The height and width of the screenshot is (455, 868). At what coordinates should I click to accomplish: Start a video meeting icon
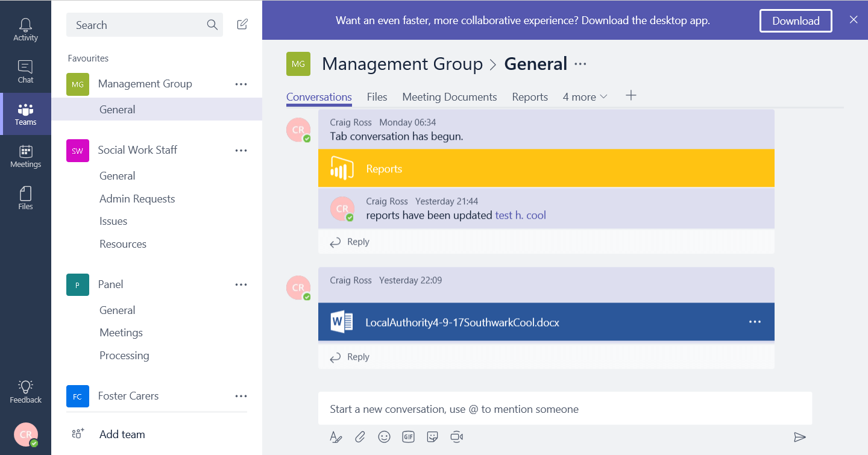(456, 437)
